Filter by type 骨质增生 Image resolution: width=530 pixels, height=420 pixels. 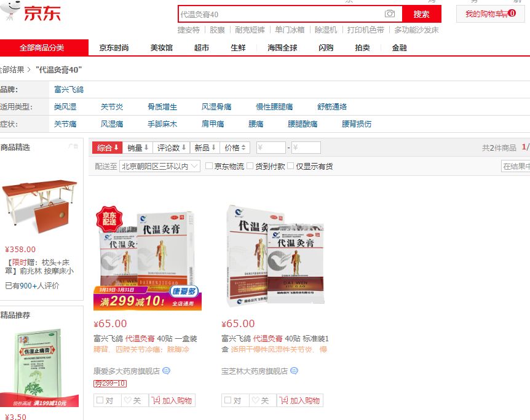click(x=162, y=107)
